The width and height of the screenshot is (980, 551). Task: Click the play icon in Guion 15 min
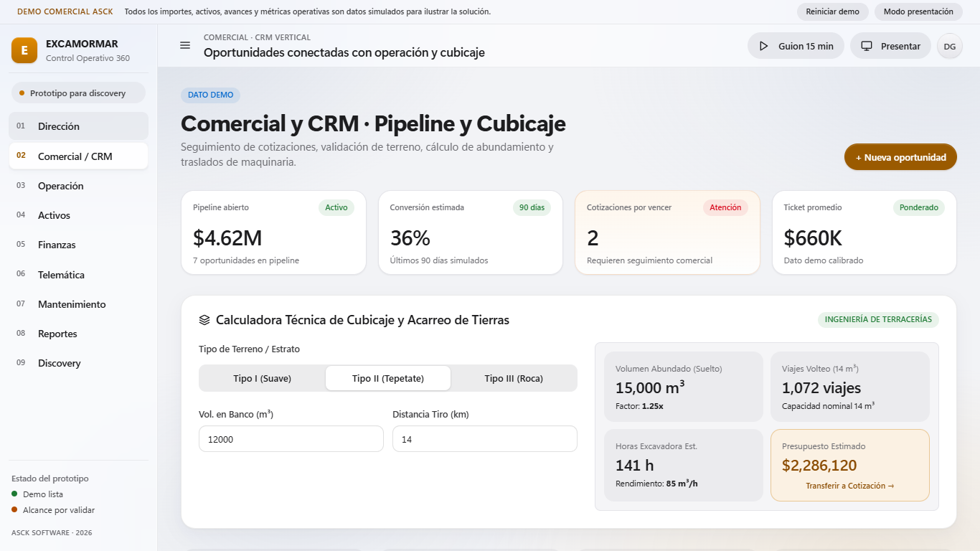point(763,46)
